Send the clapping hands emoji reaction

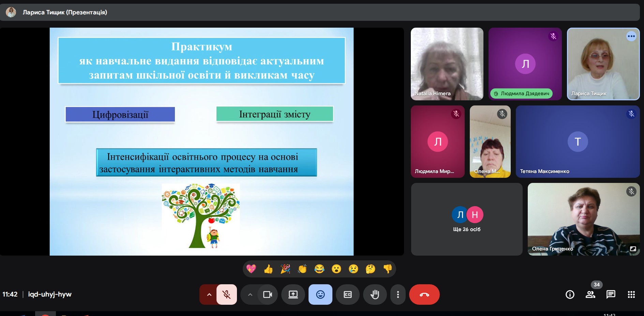point(302,269)
